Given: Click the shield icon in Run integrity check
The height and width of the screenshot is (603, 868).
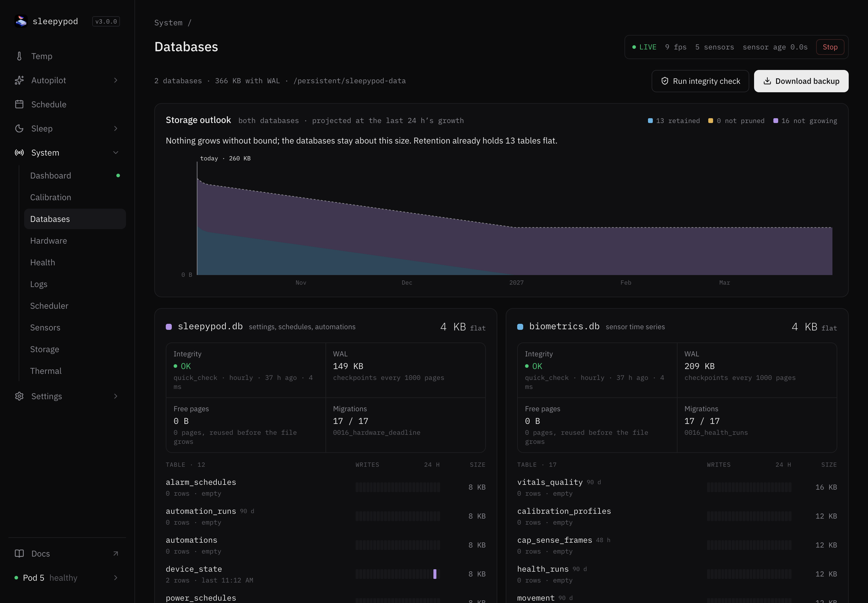Looking at the screenshot, I should (x=665, y=81).
